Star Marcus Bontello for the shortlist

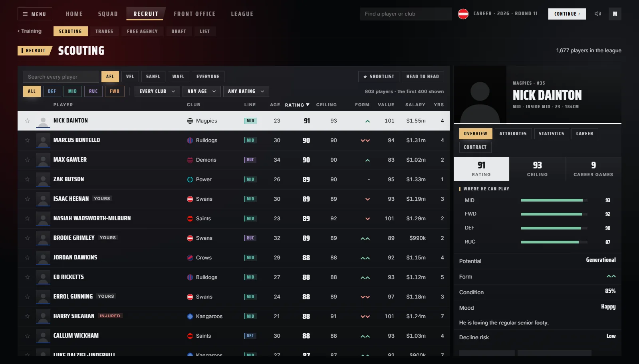pyautogui.click(x=27, y=140)
